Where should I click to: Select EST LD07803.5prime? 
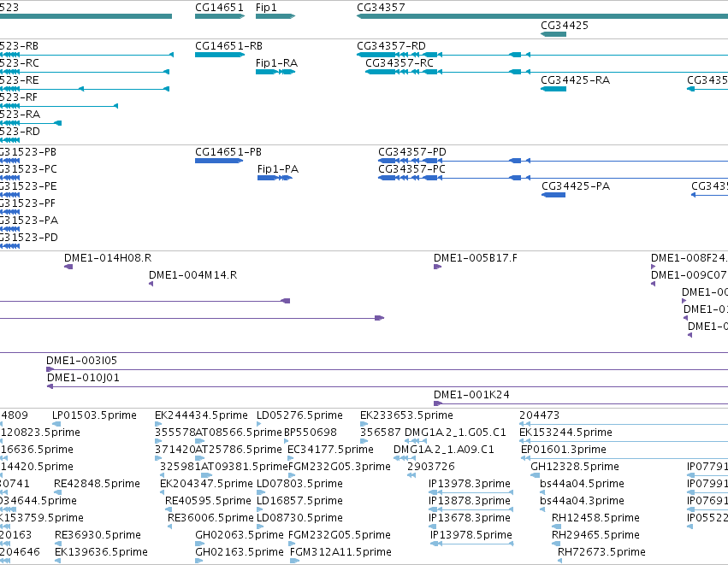coord(299,485)
